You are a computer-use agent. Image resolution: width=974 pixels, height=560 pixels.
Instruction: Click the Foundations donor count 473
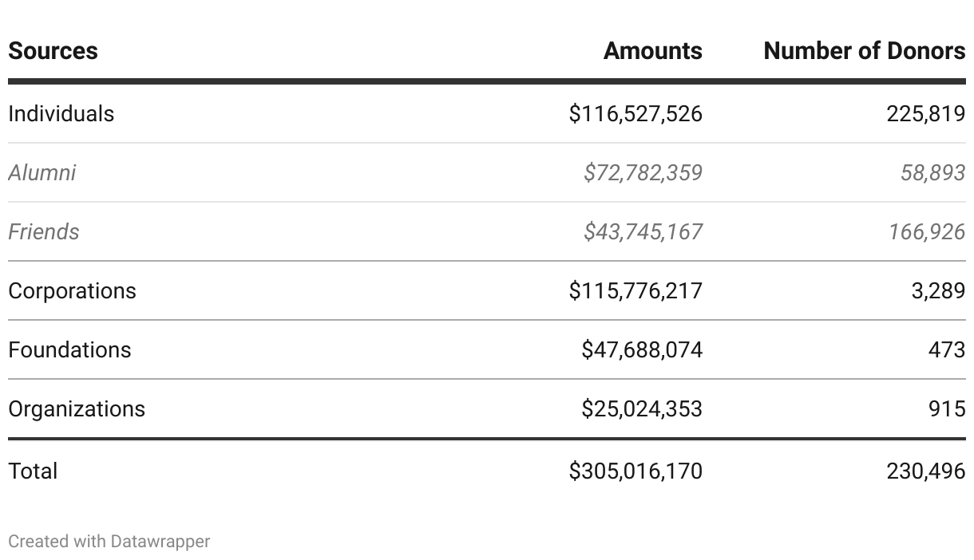[946, 349]
